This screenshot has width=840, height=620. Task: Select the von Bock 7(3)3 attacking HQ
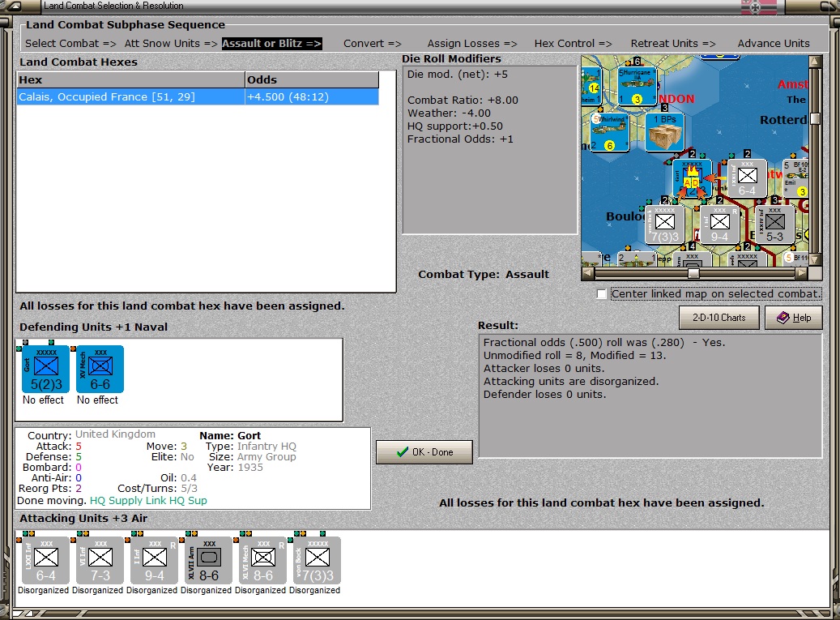[318, 560]
